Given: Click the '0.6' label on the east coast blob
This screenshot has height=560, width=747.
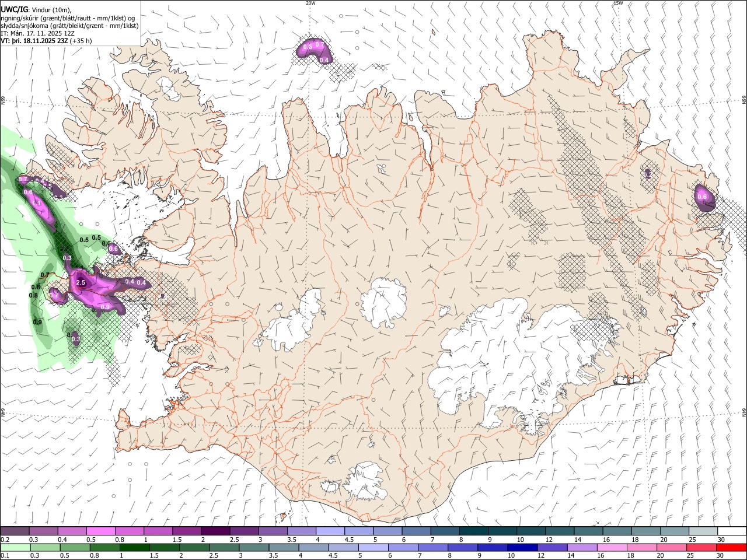Looking at the screenshot, I should point(703,197).
